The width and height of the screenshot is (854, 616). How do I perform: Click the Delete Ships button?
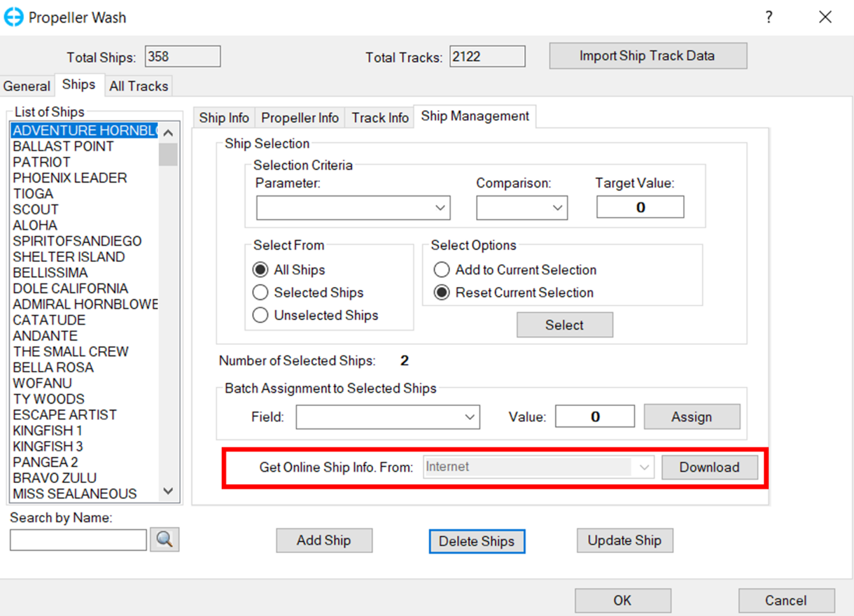[477, 540]
